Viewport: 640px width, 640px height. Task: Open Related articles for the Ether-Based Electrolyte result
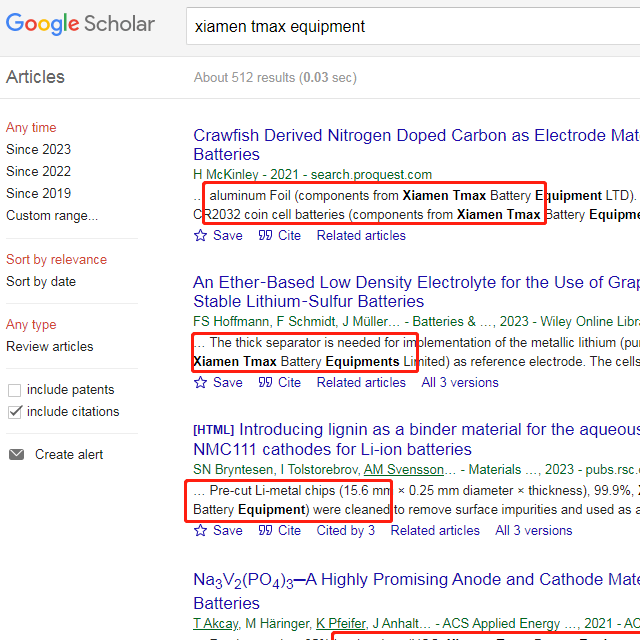(x=361, y=382)
